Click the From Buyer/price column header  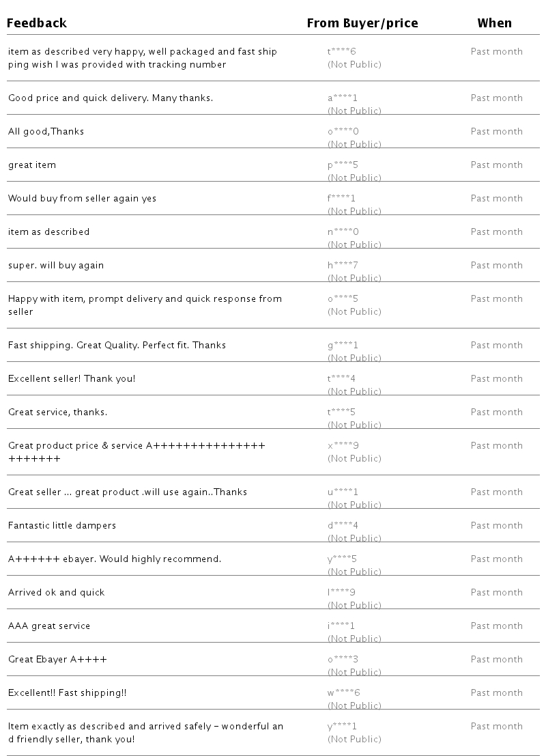coord(362,23)
